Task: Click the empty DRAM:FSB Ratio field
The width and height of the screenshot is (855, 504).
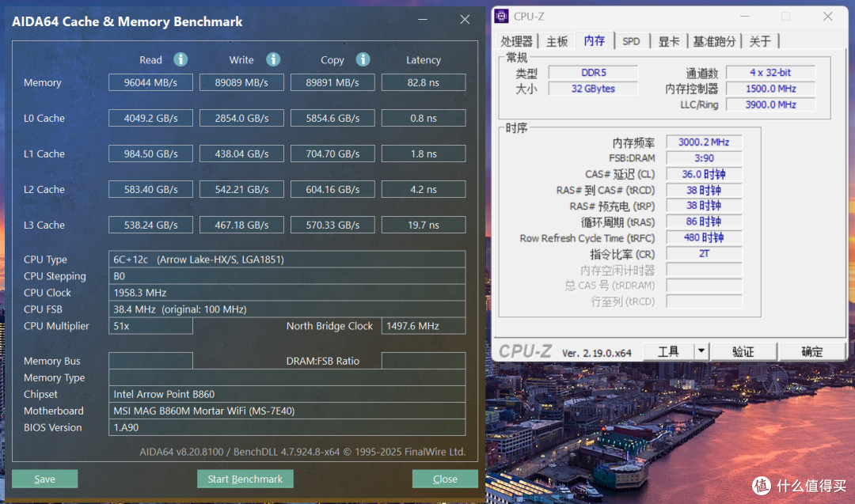Action: click(x=424, y=361)
